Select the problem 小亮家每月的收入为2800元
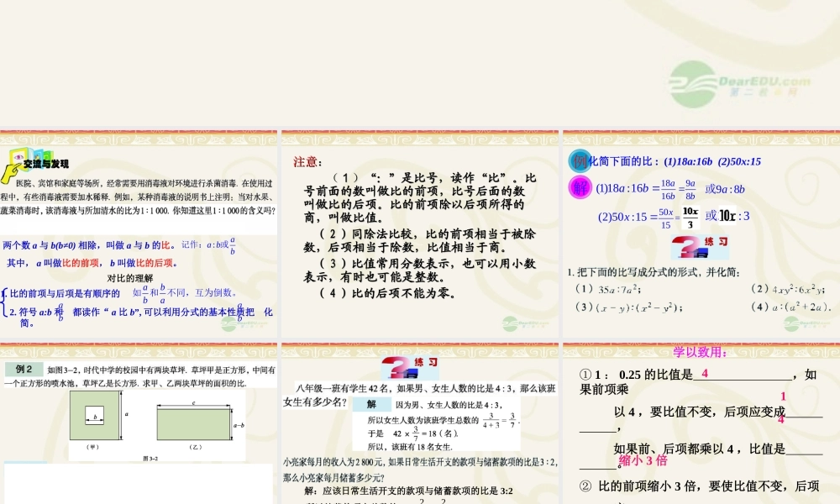The height and width of the screenshot is (504, 840). [x=420, y=470]
